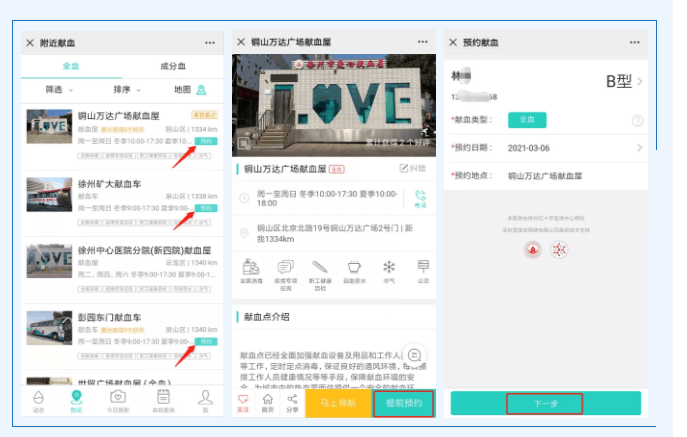Open the more menu on 附近献血 screen
The width and height of the screenshot is (687, 437).
tap(210, 43)
